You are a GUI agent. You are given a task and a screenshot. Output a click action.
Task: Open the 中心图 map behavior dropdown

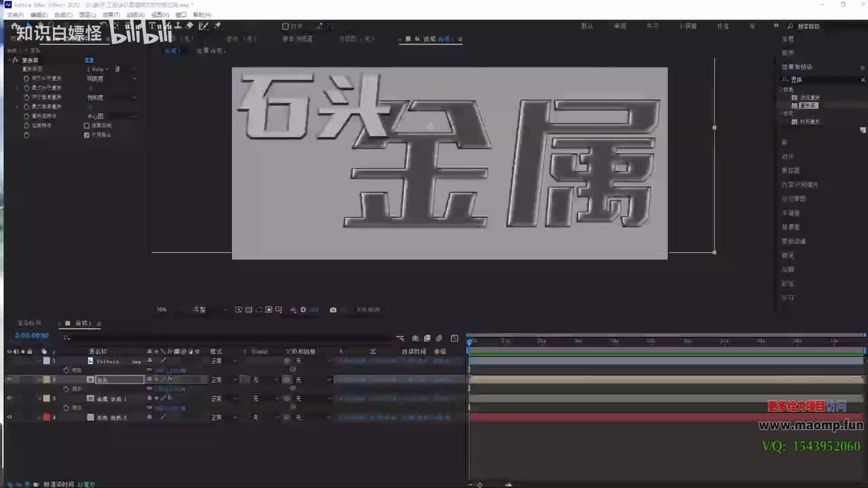click(x=111, y=117)
